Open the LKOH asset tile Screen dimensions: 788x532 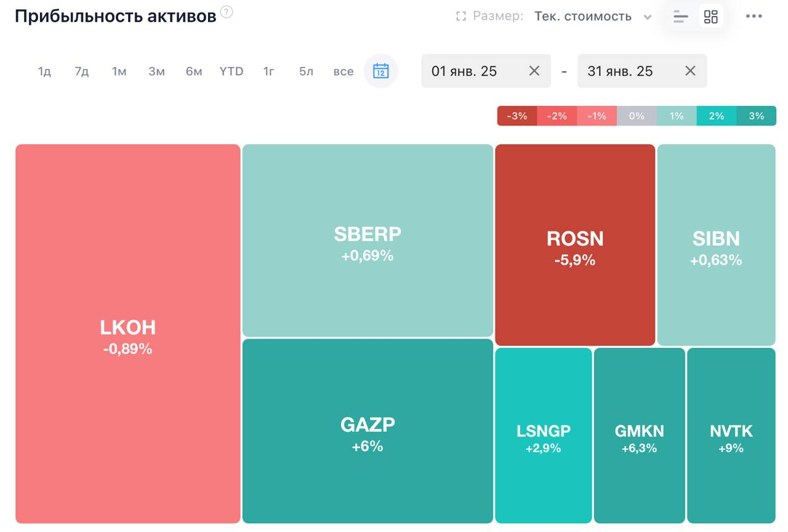[127, 334]
